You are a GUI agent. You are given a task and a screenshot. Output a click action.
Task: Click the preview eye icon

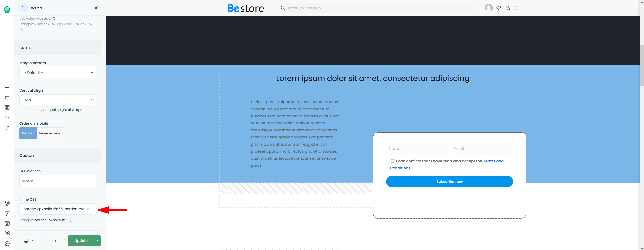point(7,233)
